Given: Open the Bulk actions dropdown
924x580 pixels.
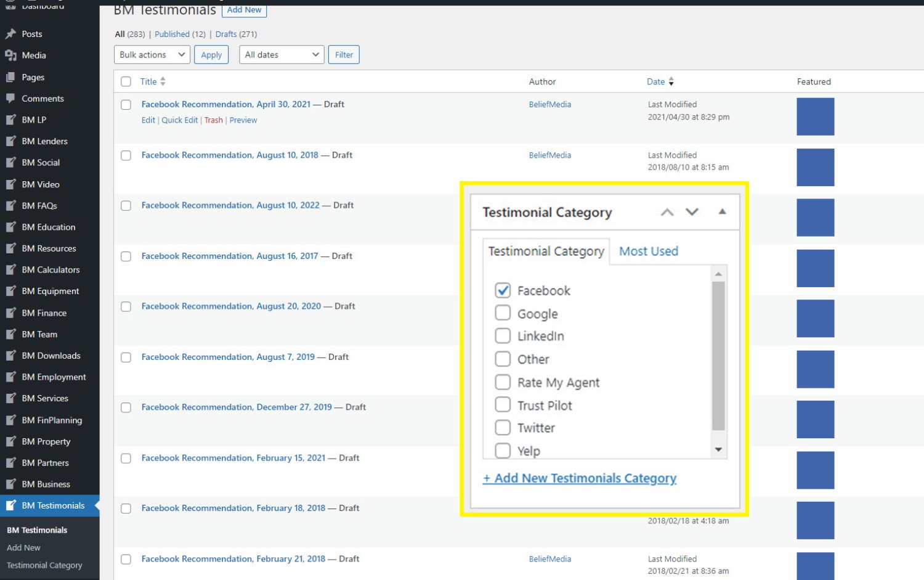Looking at the screenshot, I should click(x=152, y=55).
